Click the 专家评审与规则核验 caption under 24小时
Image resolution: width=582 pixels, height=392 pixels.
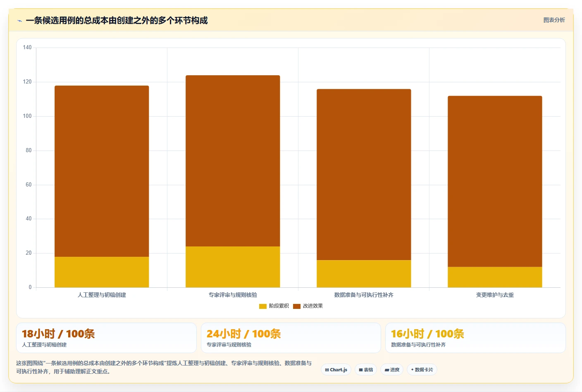(229, 345)
